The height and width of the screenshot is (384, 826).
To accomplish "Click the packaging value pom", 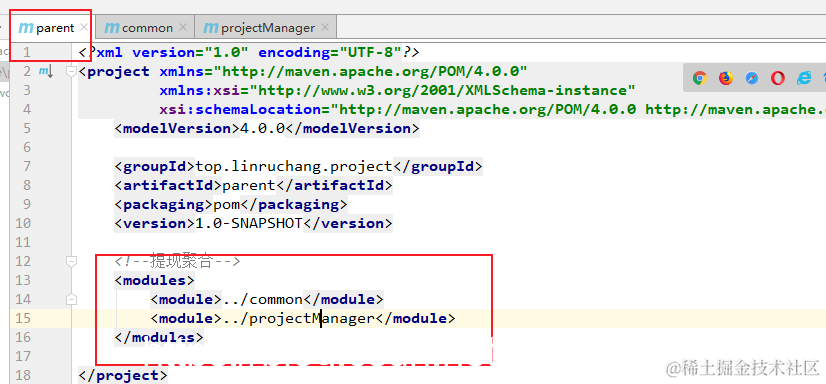I will [x=227, y=204].
